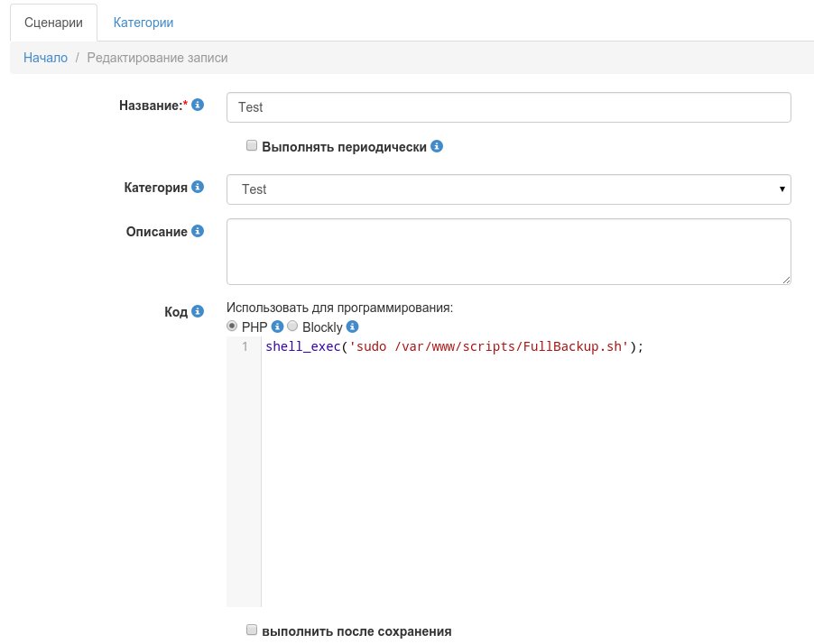Open the Сценарии tab

[53, 22]
